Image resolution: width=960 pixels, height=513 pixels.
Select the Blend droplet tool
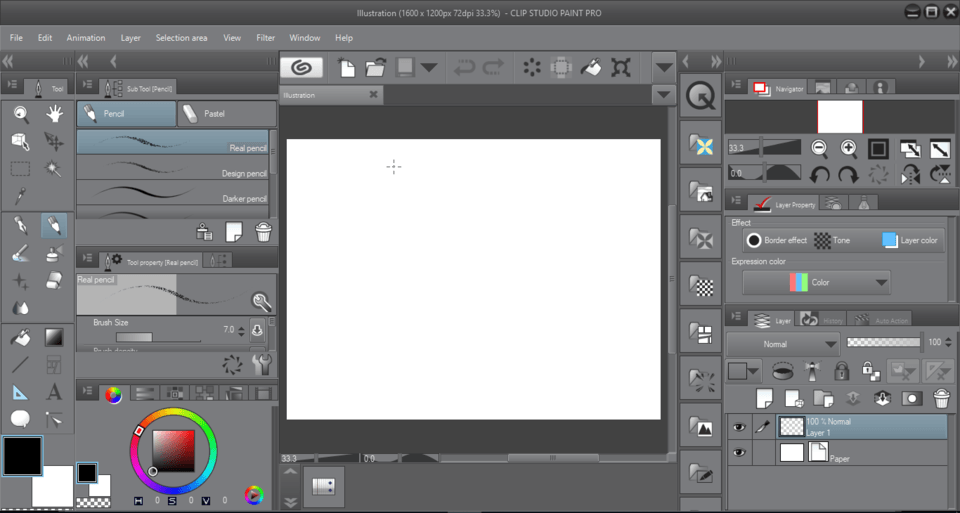point(20,308)
